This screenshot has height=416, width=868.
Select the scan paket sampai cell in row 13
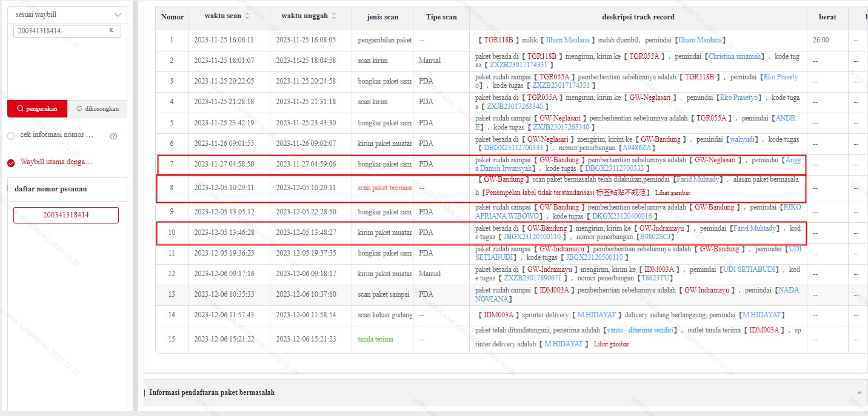coord(384,294)
